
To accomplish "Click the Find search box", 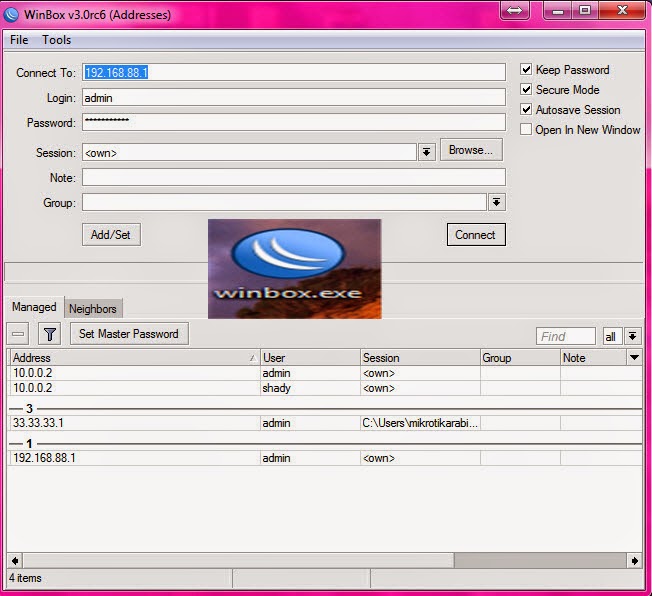I will 566,336.
